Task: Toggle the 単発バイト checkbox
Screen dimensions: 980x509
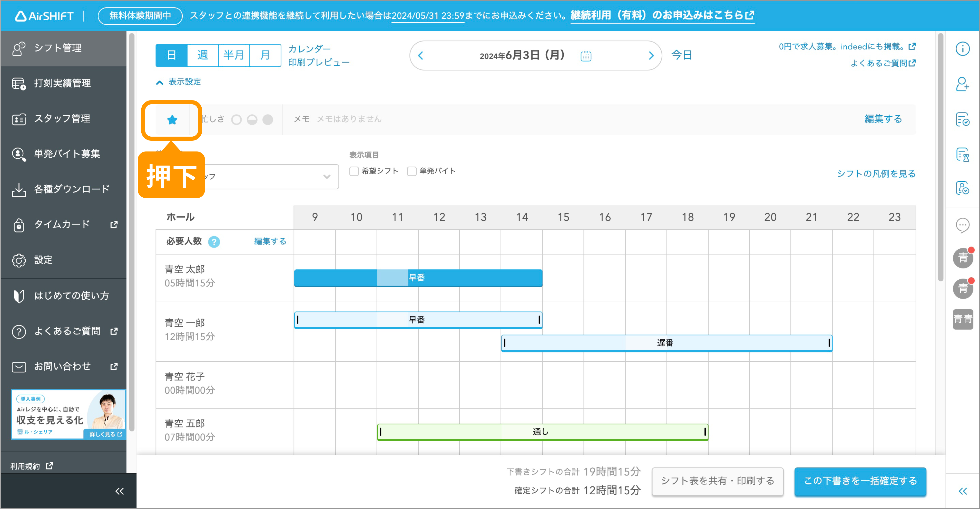Action: pos(412,171)
